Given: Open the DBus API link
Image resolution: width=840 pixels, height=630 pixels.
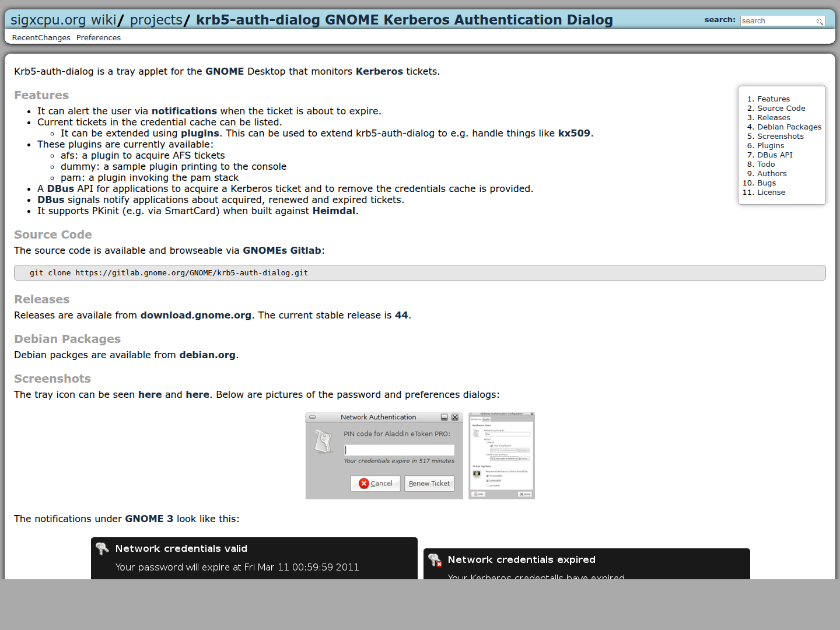Looking at the screenshot, I should [x=61, y=188].
